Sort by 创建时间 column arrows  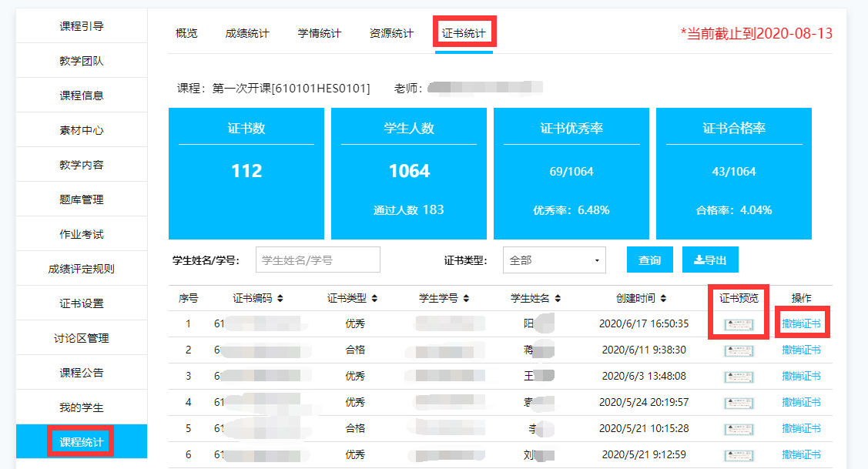pos(664,299)
